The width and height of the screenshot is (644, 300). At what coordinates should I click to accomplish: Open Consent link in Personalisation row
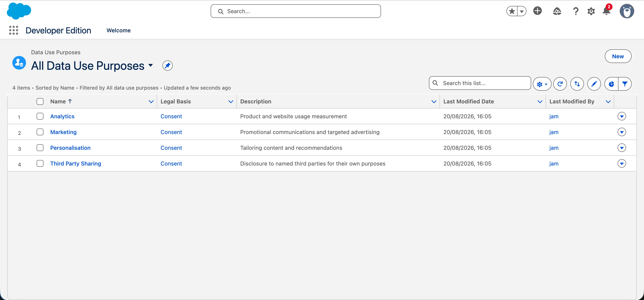(171, 148)
